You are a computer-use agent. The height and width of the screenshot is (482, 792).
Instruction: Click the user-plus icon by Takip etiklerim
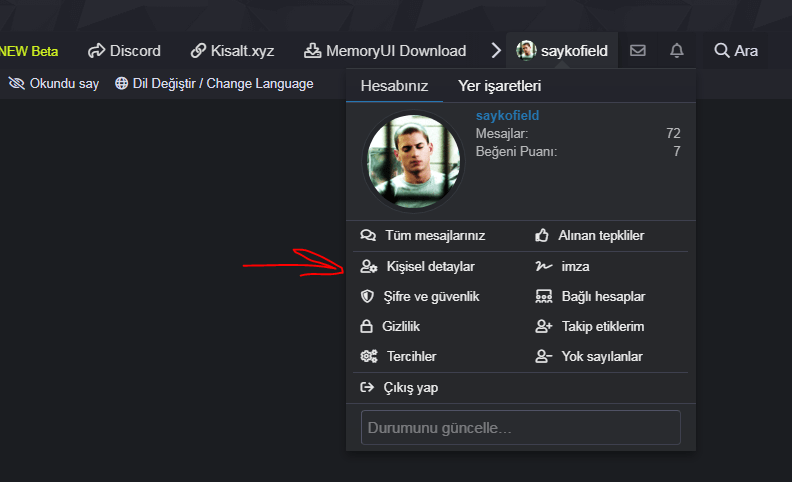[544, 326]
